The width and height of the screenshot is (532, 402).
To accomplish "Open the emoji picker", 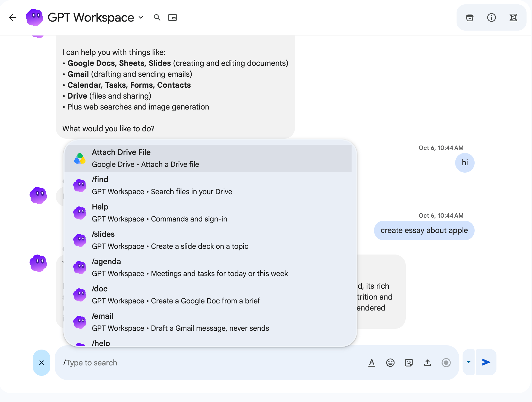I will click(390, 363).
